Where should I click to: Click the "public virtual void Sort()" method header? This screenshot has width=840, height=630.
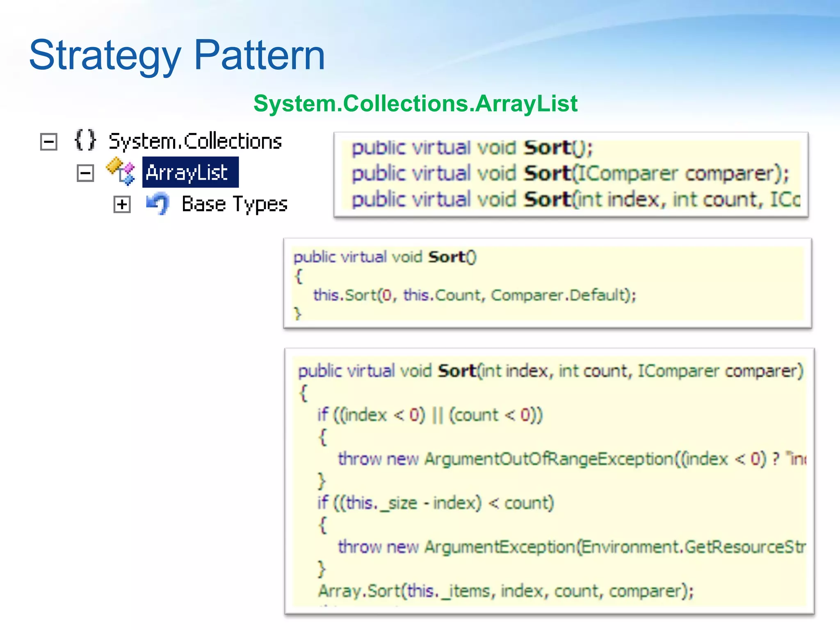[385, 257]
